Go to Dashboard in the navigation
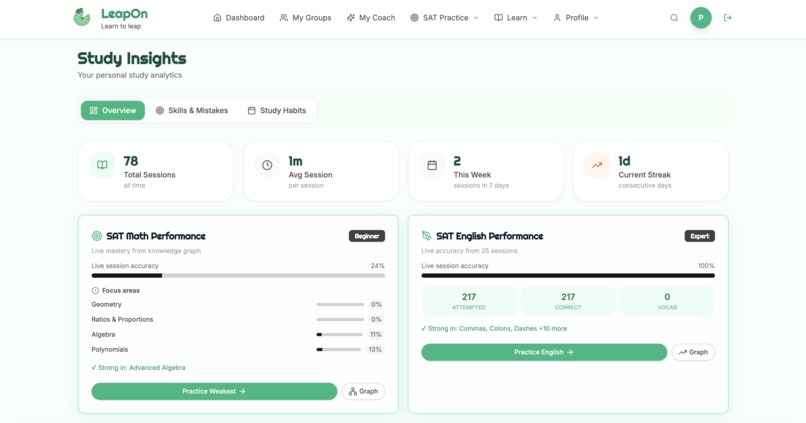The height and width of the screenshot is (423, 806). tap(239, 17)
